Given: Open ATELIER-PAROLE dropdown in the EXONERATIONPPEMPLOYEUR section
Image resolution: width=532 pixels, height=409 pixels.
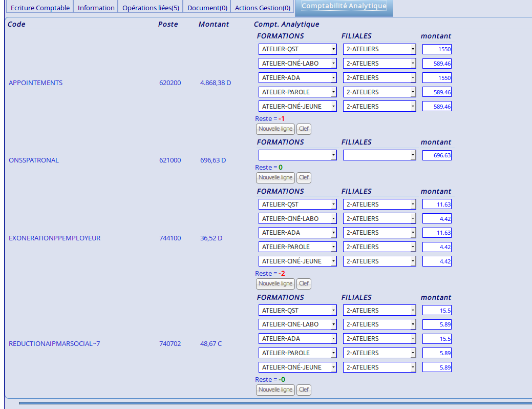Looking at the screenshot, I should coord(297,247).
